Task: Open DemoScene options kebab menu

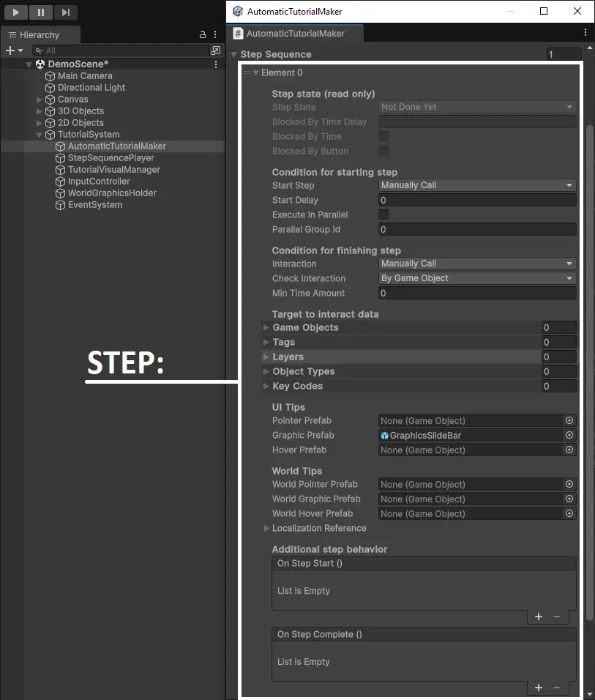Action: (x=215, y=64)
